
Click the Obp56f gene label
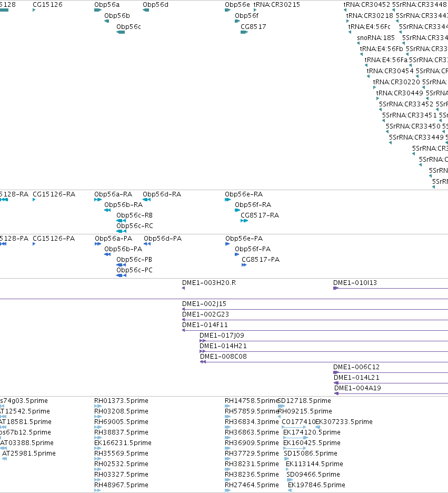246,16
